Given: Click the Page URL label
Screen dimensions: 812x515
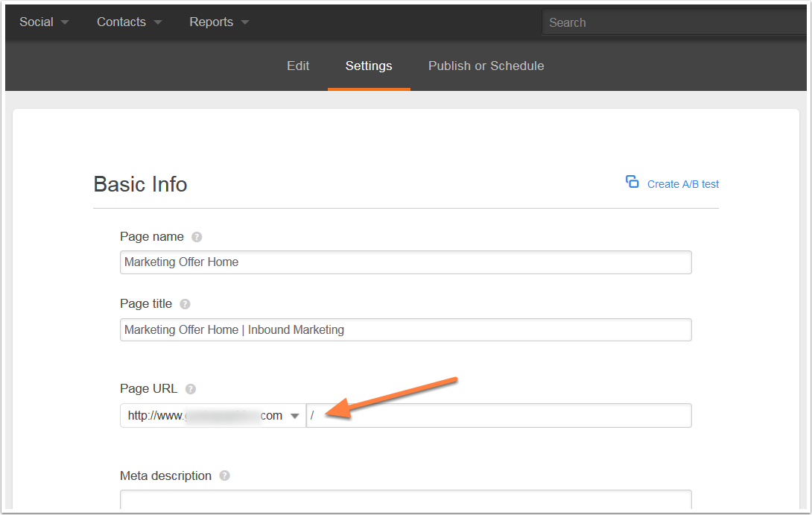Looking at the screenshot, I should point(149,388).
